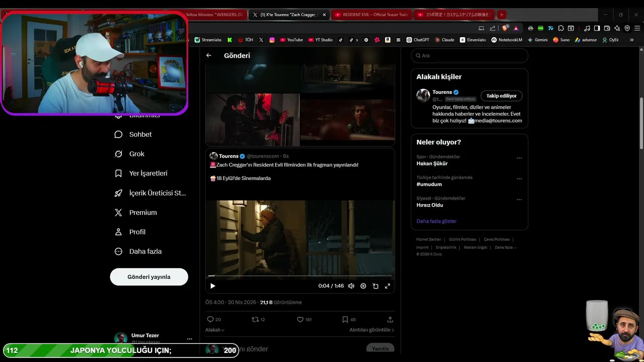
Task: Open Premium in sidebar
Action: 136,212
